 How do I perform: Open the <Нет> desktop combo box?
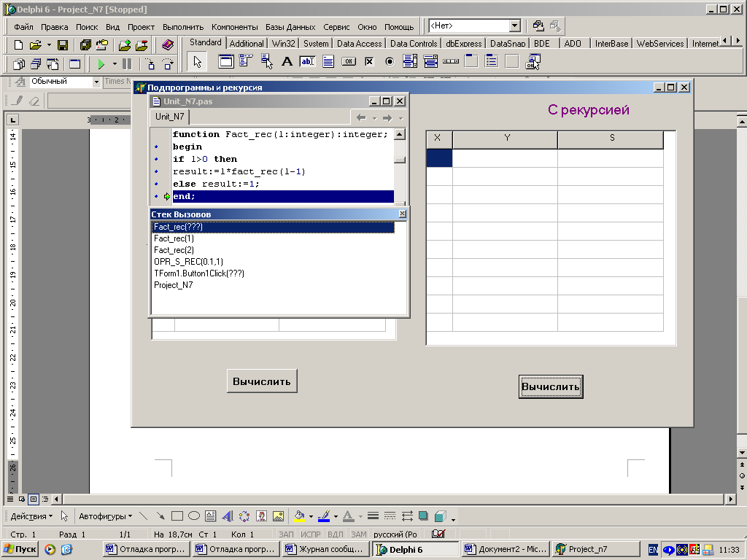(514, 26)
